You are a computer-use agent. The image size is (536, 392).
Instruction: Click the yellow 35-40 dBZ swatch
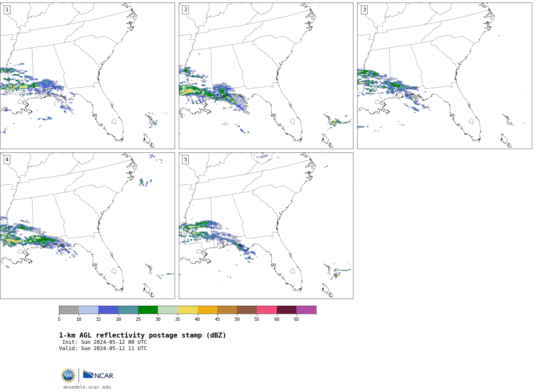[188, 310]
